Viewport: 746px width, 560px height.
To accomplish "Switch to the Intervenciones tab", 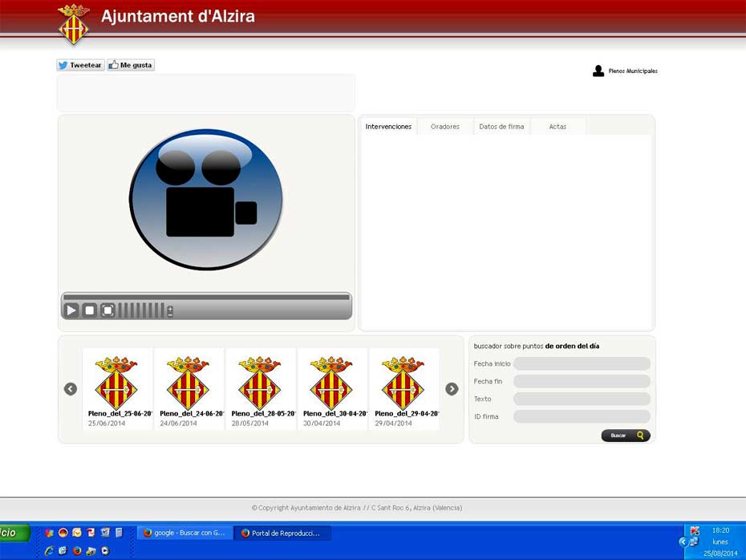I will click(388, 127).
